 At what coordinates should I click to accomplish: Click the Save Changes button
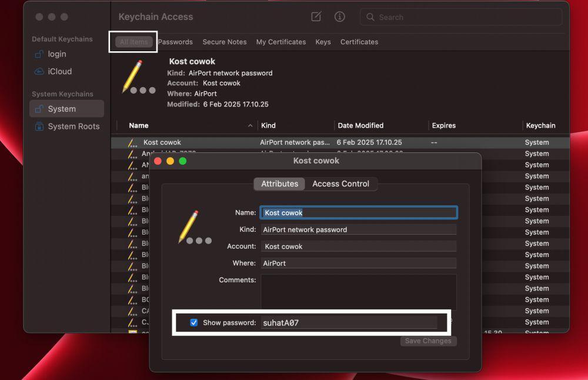coord(428,341)
